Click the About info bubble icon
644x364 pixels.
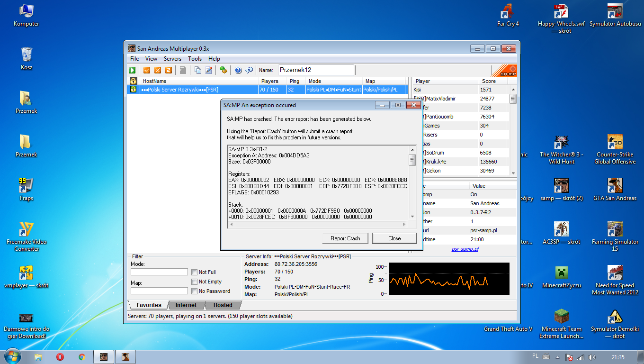pyautogui.click(x=249, y=70)
